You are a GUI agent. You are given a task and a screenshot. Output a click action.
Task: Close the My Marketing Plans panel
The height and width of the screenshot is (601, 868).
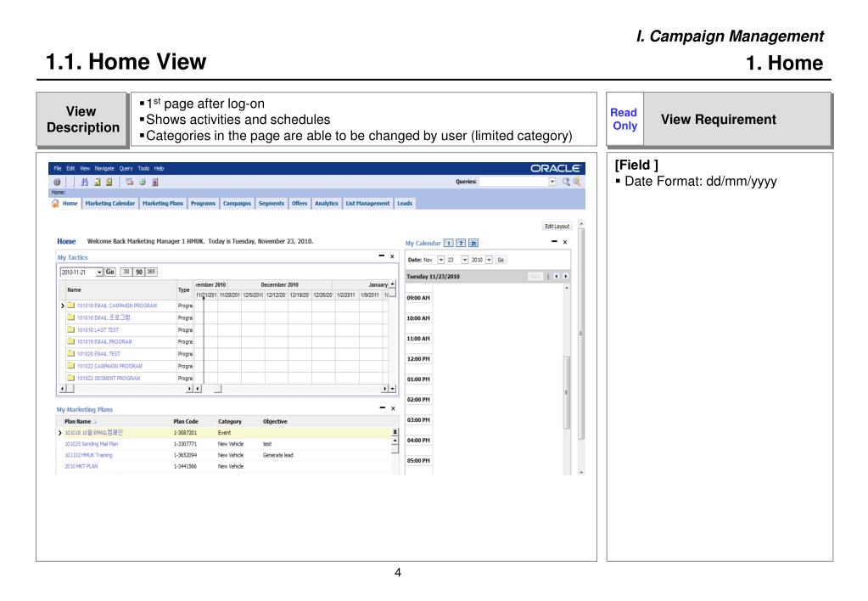coord(393,408)
